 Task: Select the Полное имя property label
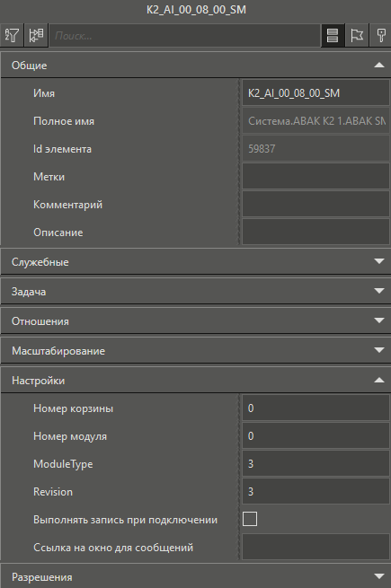[64, 121]
